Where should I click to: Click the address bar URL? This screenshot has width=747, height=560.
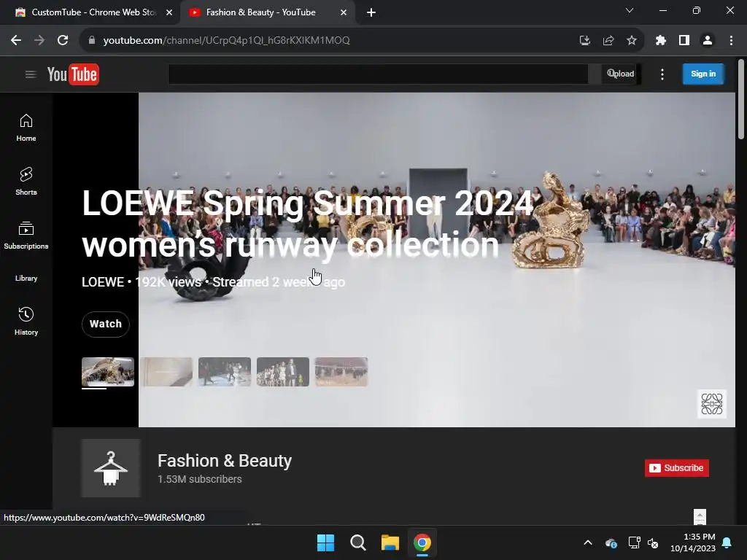(x=227, y=41)
